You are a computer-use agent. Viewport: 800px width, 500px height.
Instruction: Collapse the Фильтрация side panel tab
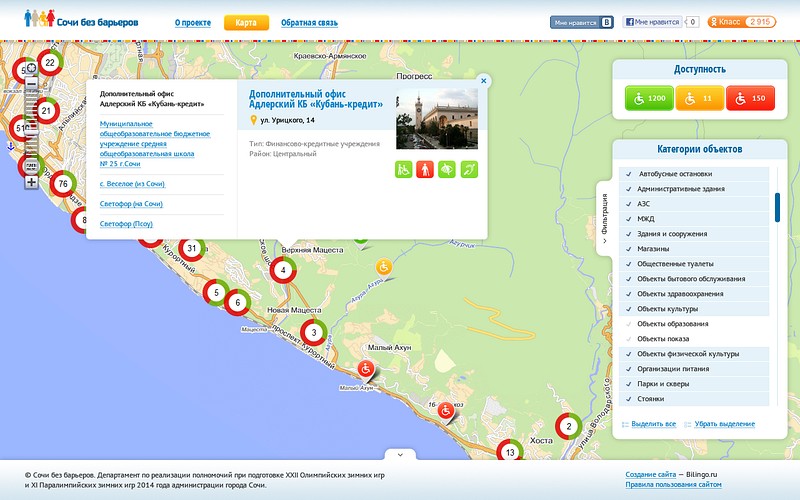click(x=605, y=218)
